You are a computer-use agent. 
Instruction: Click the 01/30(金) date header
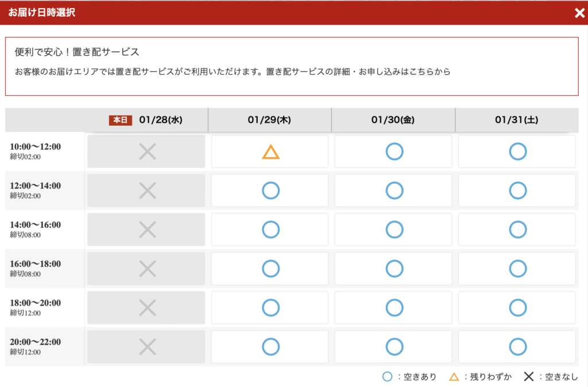[x=393, y=120]
